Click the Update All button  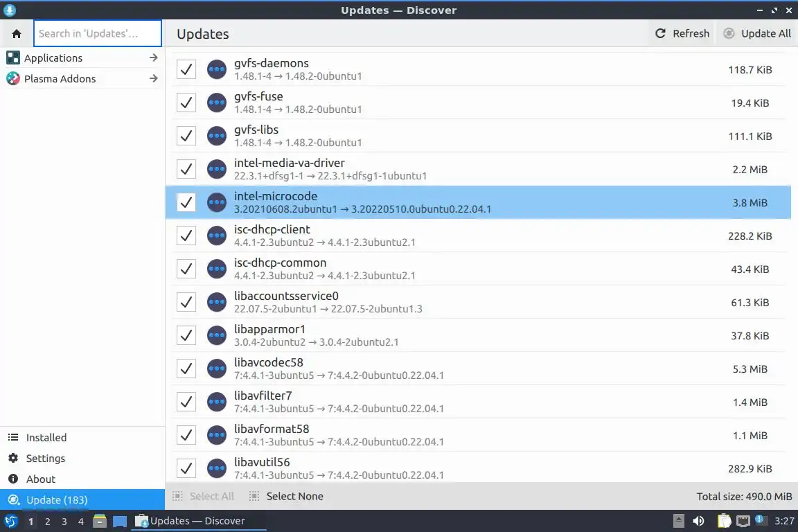757,34
